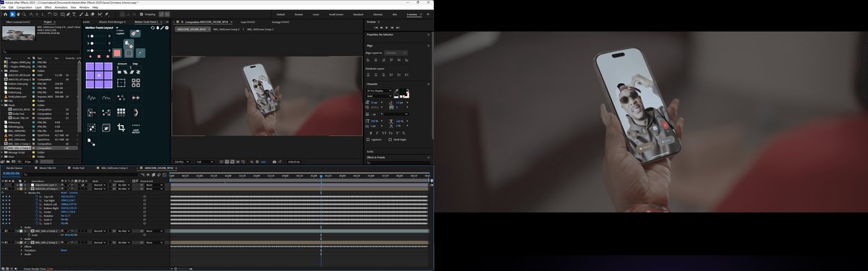Click the stopwatch beside the Rotation property
The height and width of the screenshot is (271, 868).
[37, 215]
